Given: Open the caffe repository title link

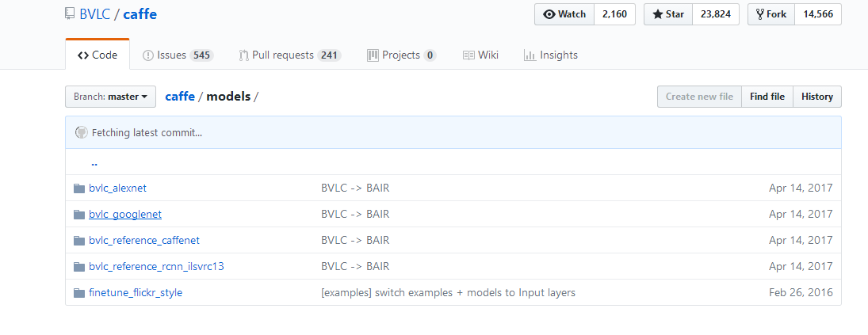Looking at the screenshot, I should 140,14.
